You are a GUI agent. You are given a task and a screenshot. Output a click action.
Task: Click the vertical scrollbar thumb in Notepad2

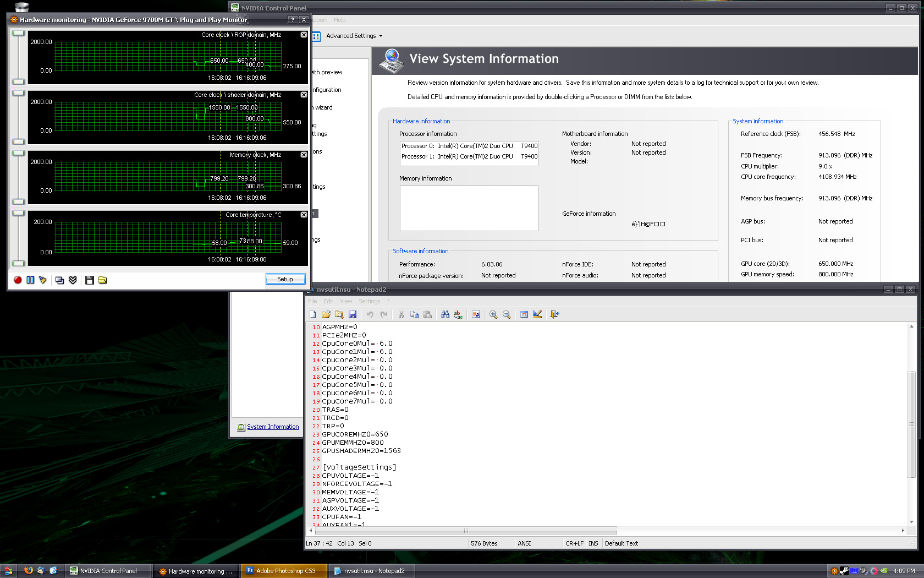pyautogui.click(x=911, y=424)
